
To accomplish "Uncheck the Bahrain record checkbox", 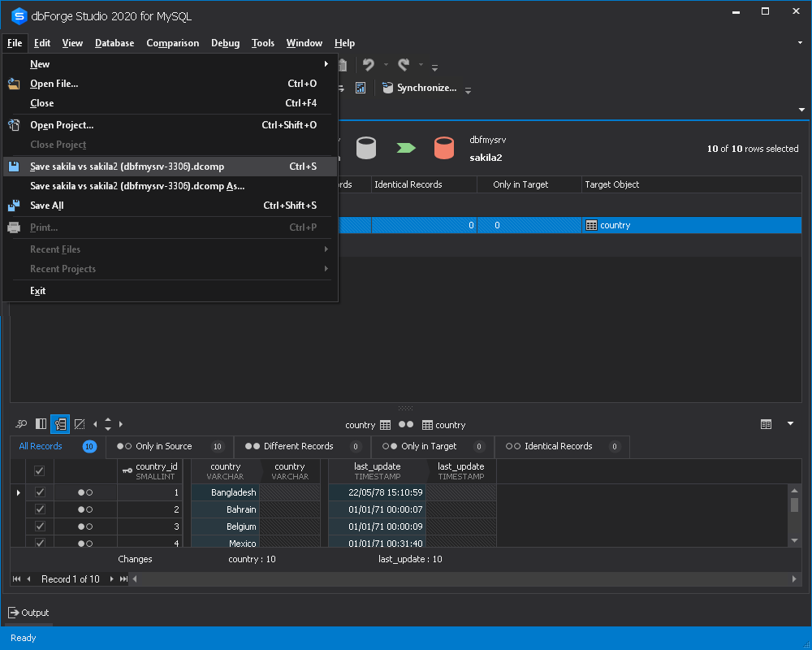I will click(38, 509).
